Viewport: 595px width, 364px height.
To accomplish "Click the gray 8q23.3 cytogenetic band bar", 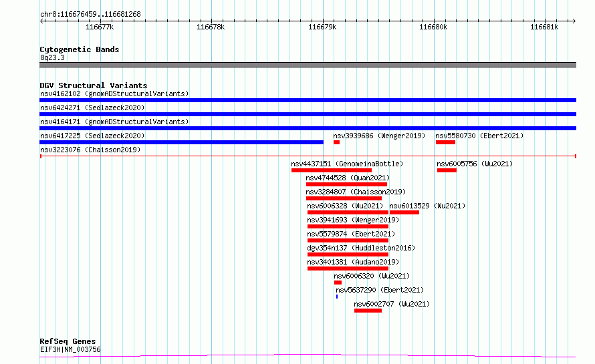I will pyautogui.click(x=308, y=65).
